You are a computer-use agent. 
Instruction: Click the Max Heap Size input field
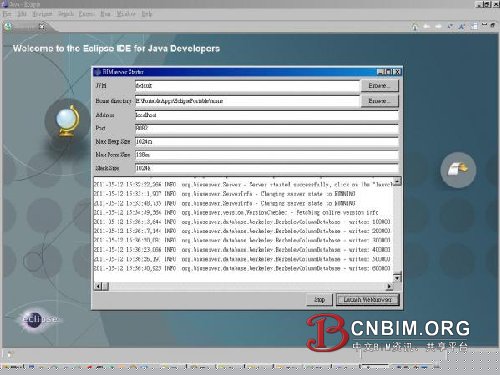pyautogui.click(x=266, y=141)
